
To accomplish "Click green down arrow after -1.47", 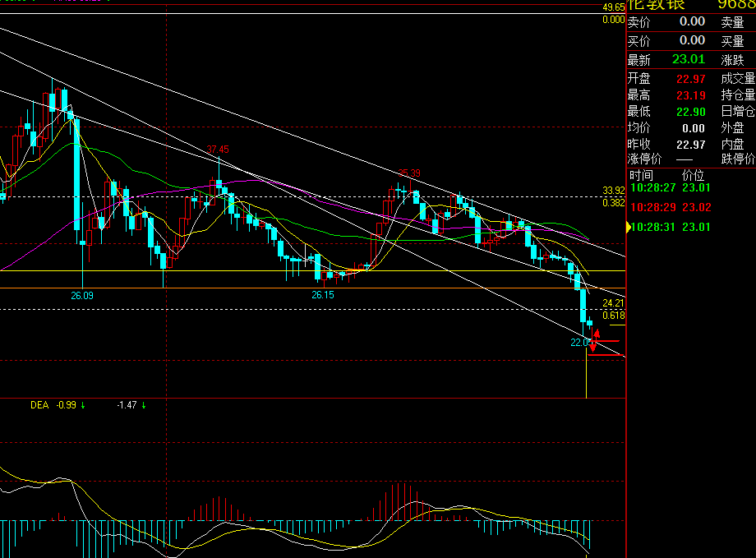I will click(144, 405).
